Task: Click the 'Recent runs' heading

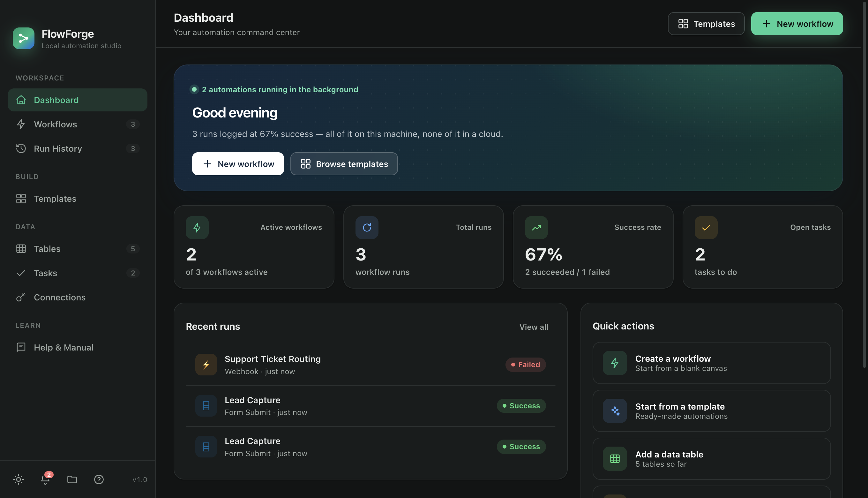Action: [x=213, y=326]
